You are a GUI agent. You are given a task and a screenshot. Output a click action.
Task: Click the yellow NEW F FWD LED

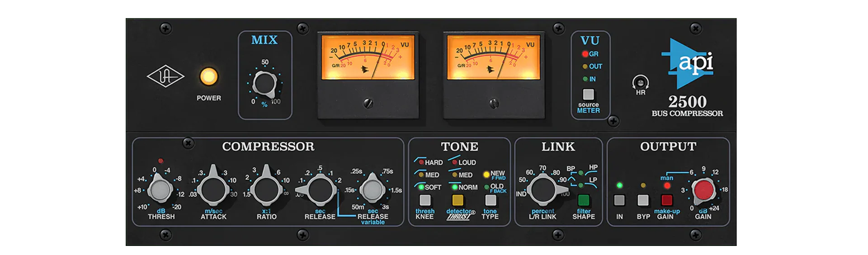[486, 174]
